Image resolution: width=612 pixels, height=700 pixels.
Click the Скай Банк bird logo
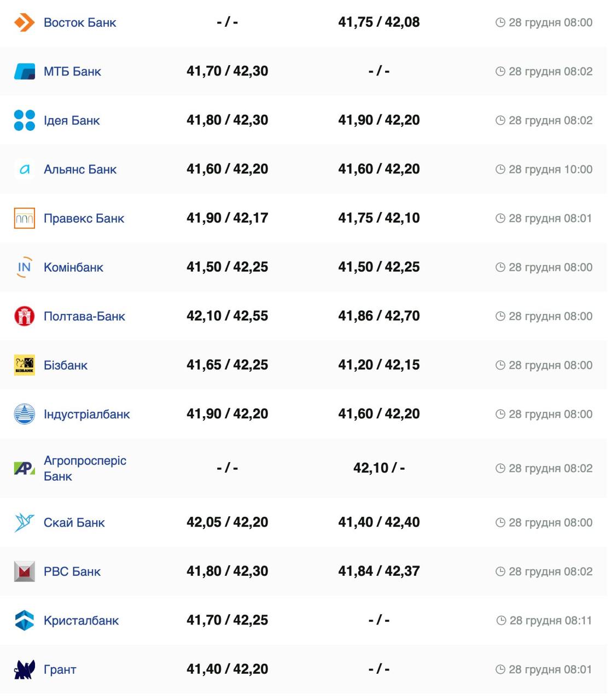pyautogui.click(x=24, y=523)
